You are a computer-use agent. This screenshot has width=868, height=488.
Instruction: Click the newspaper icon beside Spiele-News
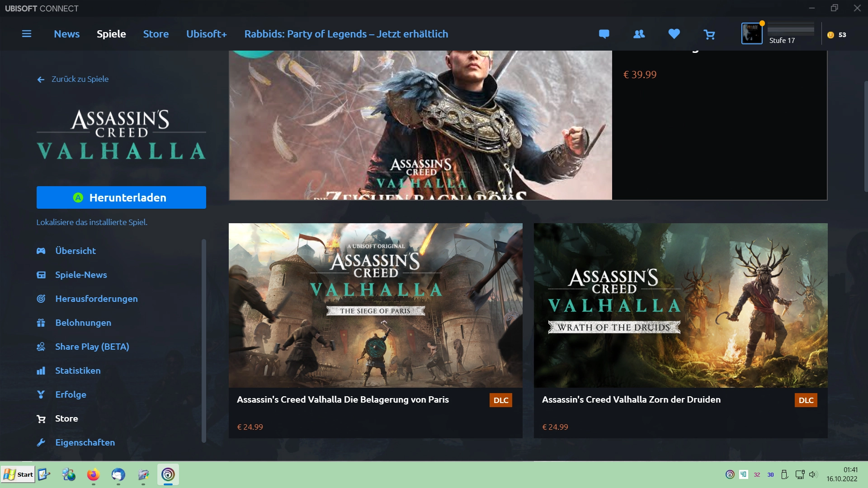click(x=41, y=275)
